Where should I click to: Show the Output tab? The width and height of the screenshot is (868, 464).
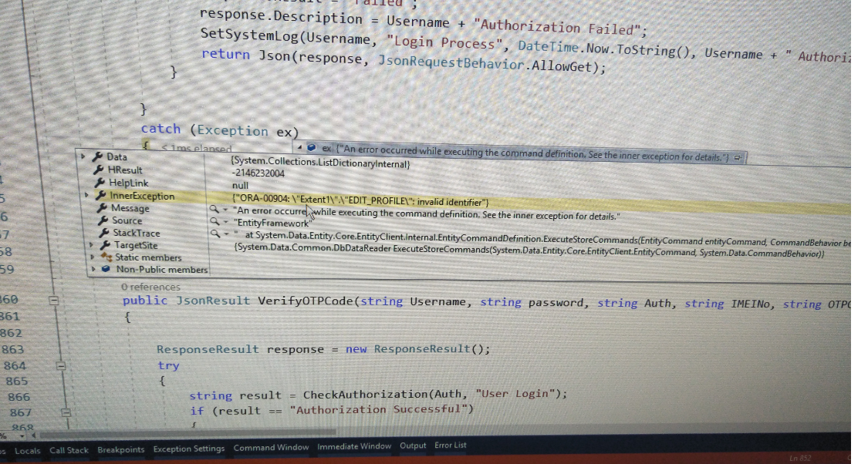point(413,446)
